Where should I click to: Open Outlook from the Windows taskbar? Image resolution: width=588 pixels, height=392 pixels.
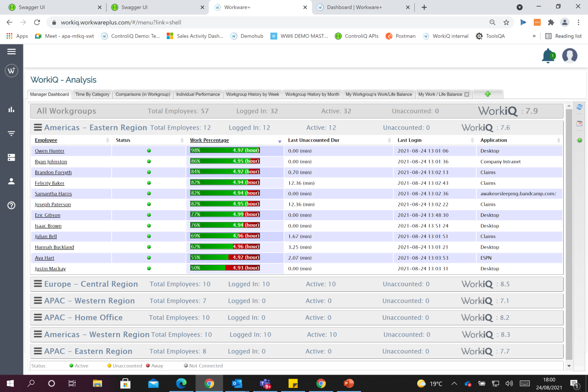(237, 383)
